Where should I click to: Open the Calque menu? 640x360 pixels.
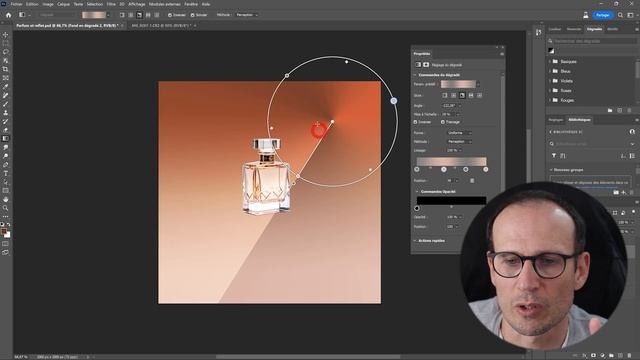click(63, 4)
